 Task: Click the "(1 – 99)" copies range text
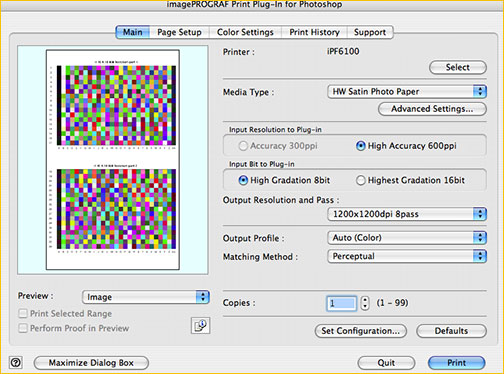pyautogui.click(x=392, y=303)
